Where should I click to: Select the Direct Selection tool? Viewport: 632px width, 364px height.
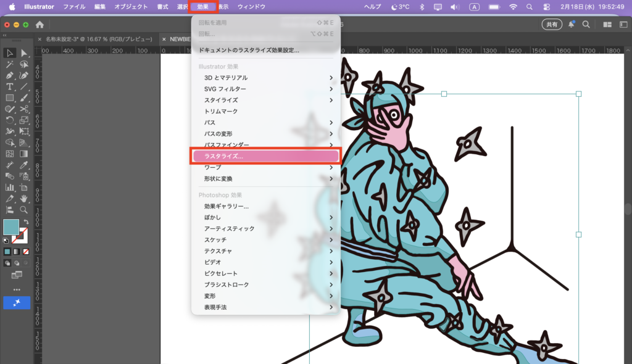tap(24, 53)
